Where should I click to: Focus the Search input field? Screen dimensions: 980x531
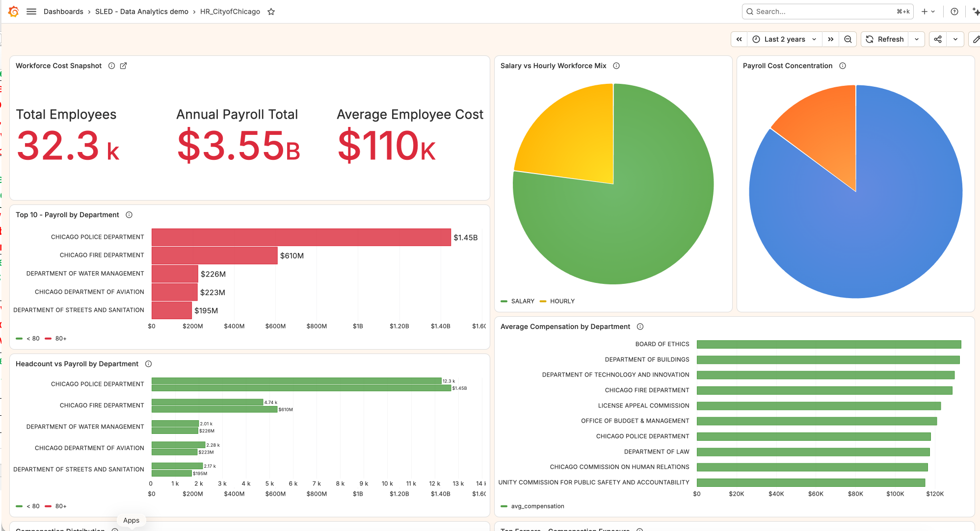827,12
